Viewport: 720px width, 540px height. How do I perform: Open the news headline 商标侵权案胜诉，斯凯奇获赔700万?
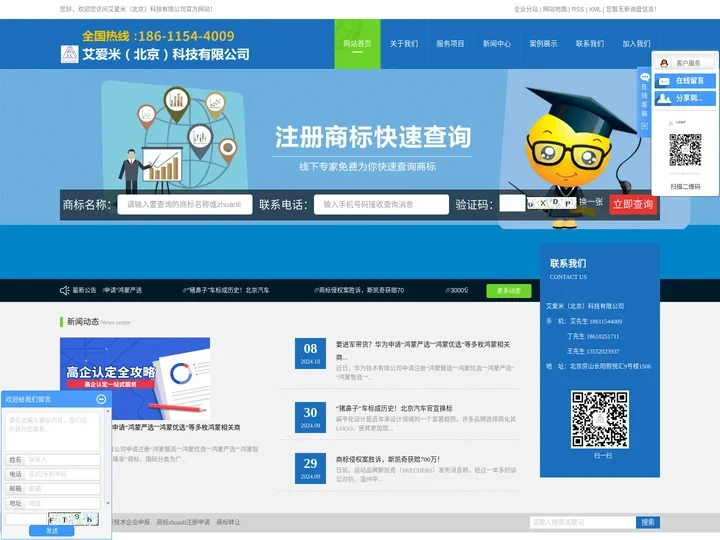coord(388,459)
